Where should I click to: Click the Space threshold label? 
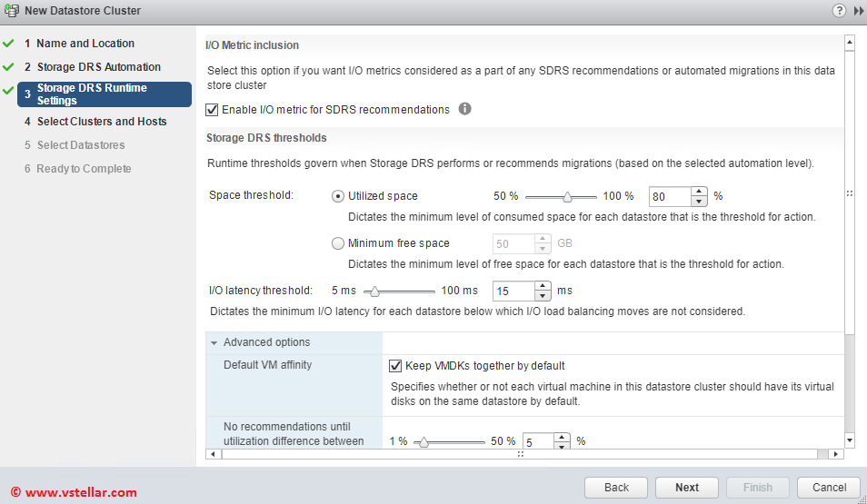click(251, 195)
